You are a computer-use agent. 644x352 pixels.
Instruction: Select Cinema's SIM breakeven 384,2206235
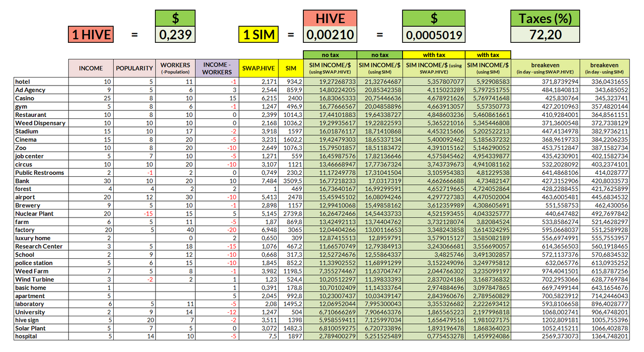tap(605, 139)
